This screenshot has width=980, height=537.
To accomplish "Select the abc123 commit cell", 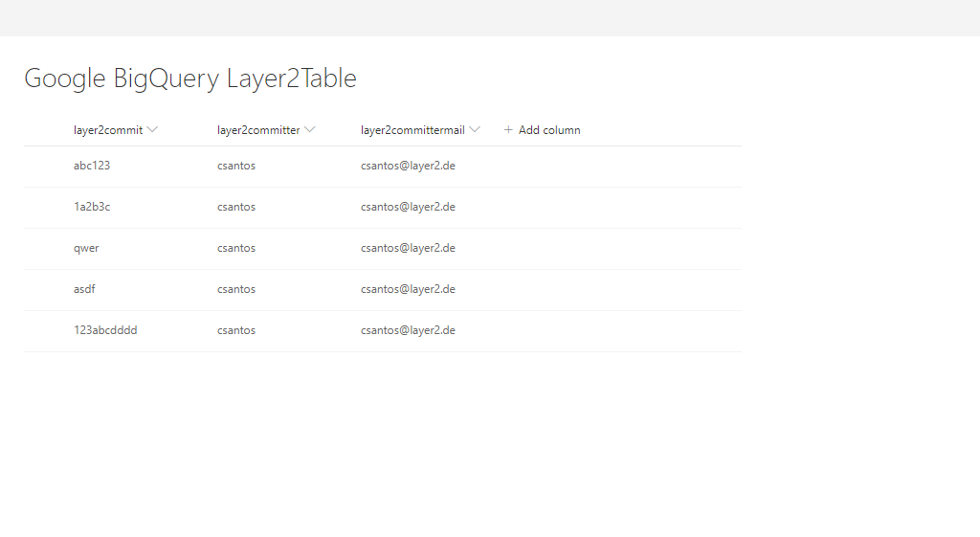I will point(92,166).
